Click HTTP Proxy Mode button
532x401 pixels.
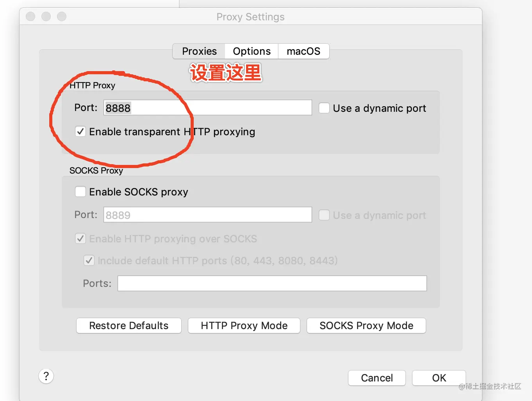pos(244,326)
